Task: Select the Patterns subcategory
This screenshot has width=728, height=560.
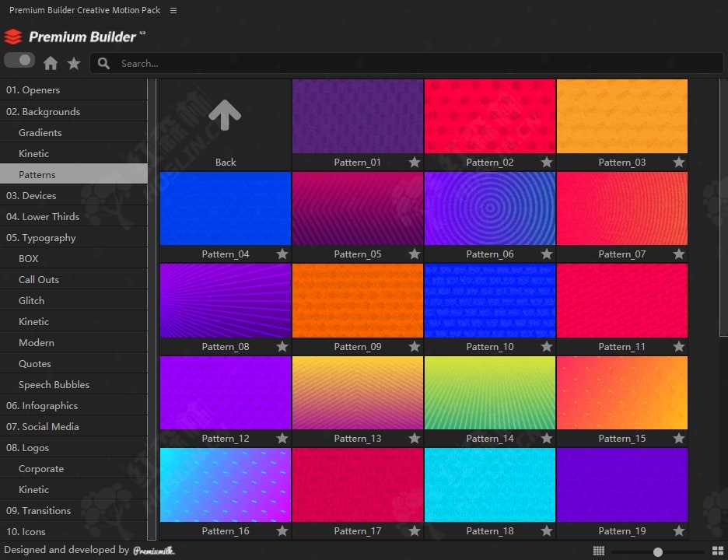Action: 74,174
